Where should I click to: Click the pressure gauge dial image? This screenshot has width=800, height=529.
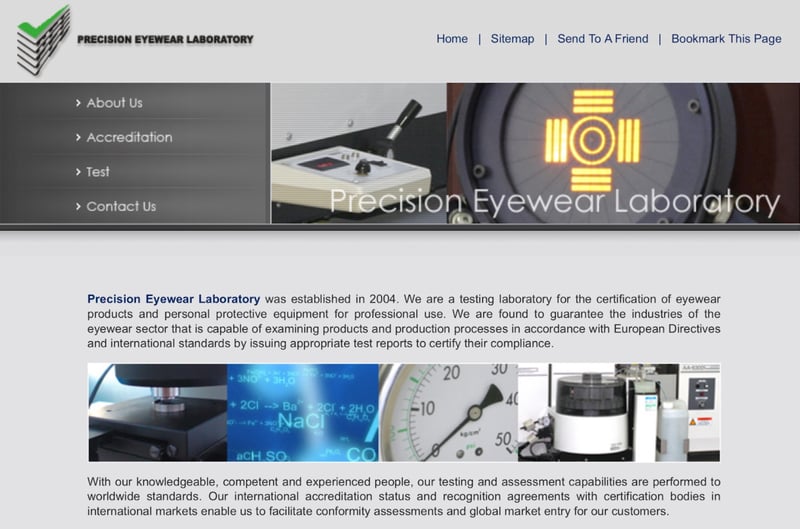click(448, 412)
